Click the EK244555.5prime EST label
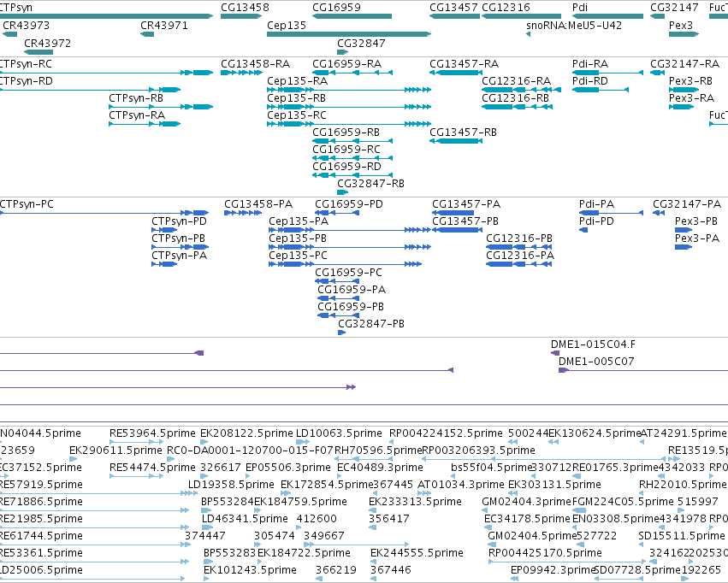 click(417, 553)
